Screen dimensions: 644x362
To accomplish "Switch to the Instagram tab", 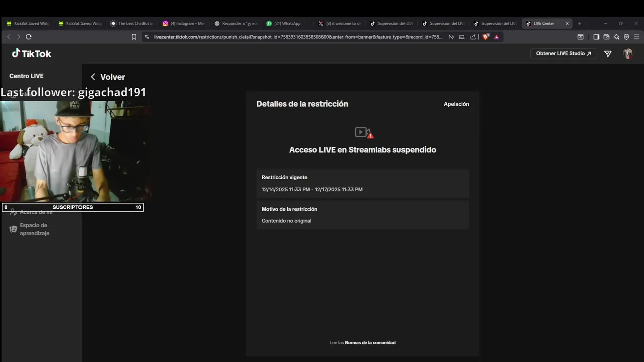I will (x=184, y=23).
